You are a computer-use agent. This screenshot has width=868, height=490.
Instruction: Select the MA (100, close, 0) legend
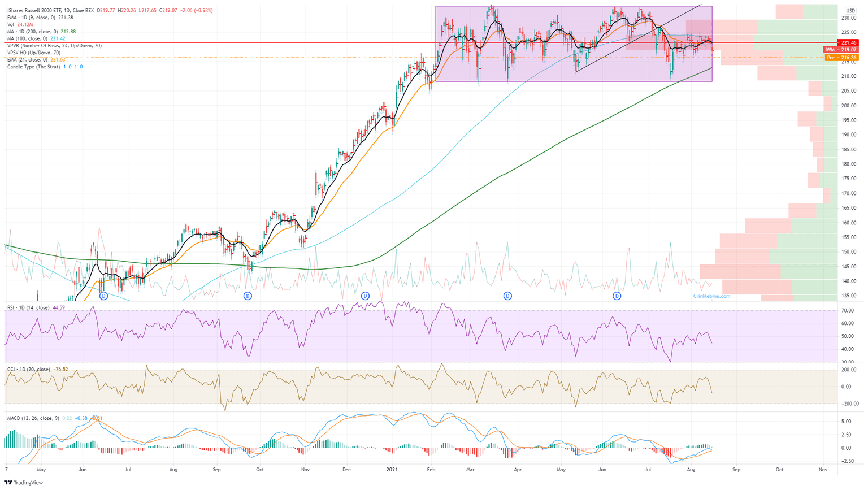36,38
